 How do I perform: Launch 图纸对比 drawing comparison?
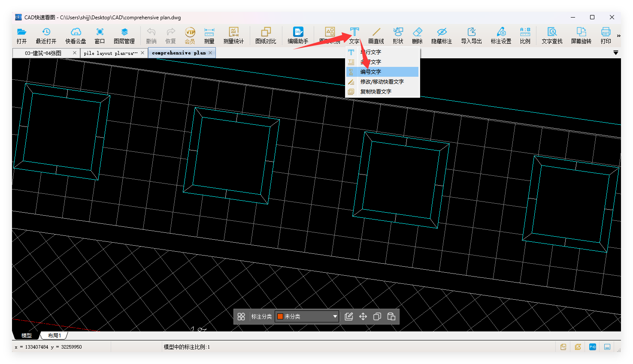266,36
